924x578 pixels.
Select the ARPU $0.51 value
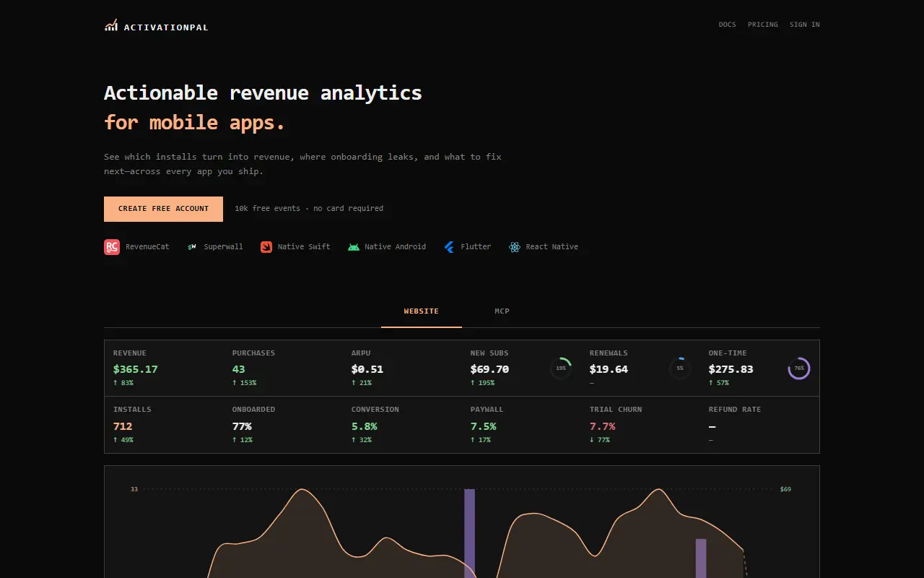tap(367, 369)
